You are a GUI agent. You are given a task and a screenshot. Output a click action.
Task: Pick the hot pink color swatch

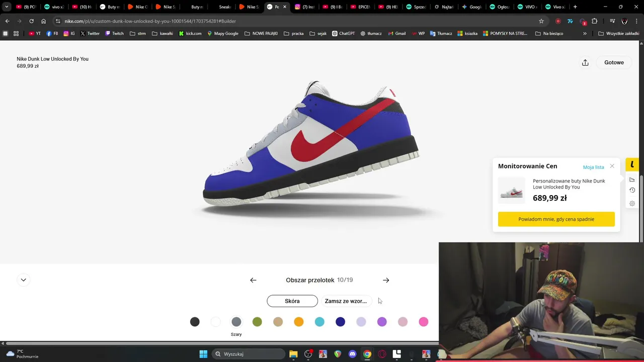(x=424, y=322)
